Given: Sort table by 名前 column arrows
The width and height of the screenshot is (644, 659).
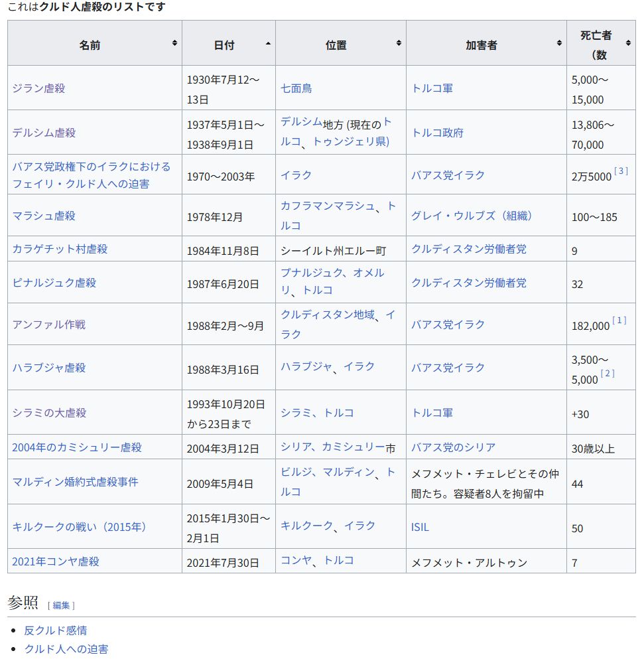Looking at the screenshot, I should tap(174, 43).
